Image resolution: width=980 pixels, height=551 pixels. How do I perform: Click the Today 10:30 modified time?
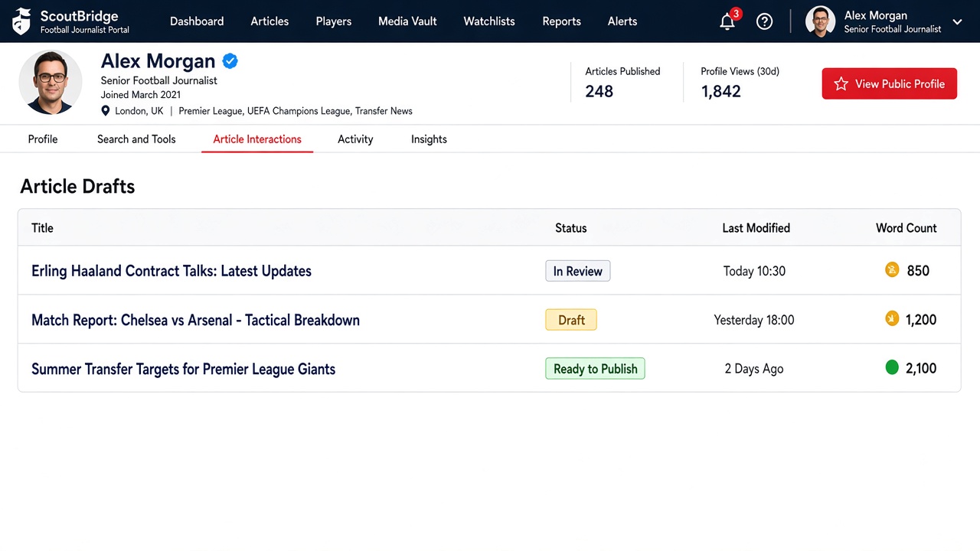click(754, 271)
